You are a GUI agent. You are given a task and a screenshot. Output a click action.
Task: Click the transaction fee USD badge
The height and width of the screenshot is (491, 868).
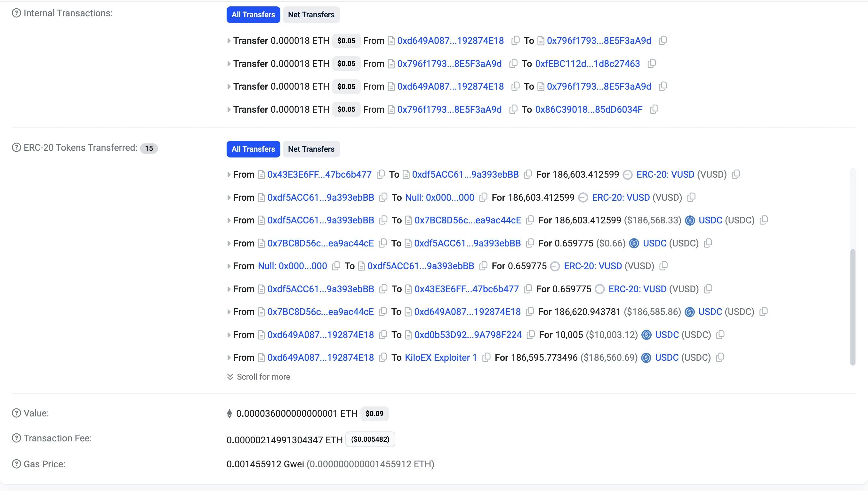coord(370,439)
